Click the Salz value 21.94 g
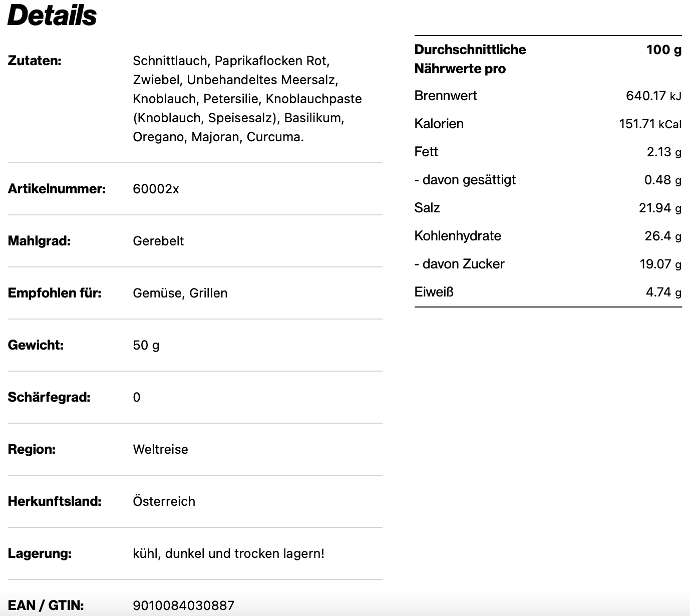The height and width of the screenshot is (616, 690). (x=659, y=208)
